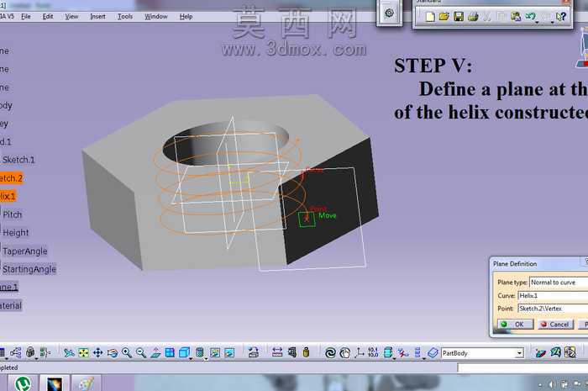Screen dimensions: 588x391
Task: Open the Help menu
Action: (186, 17)
